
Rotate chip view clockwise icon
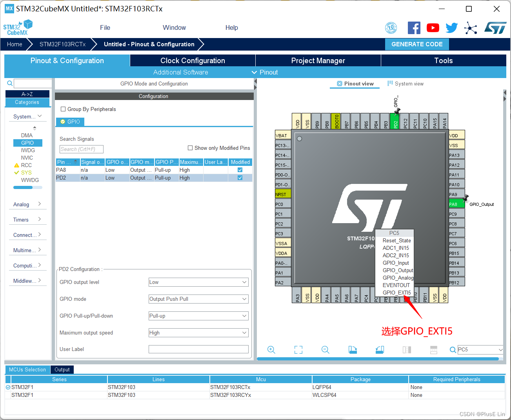tap(353, 350)
